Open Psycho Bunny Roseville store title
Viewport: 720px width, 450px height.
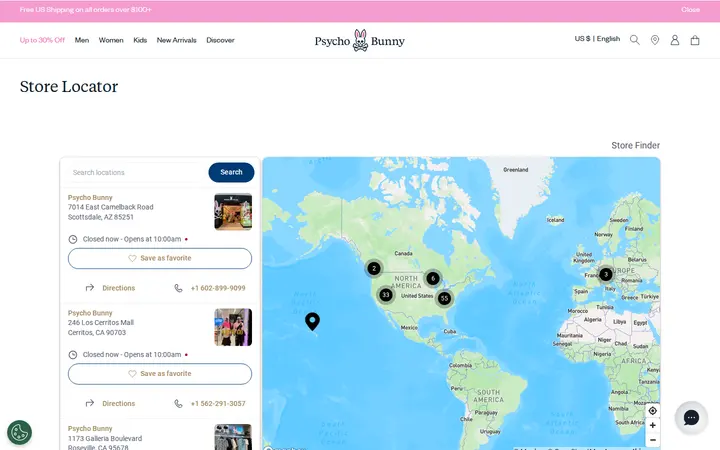[90, 428]
